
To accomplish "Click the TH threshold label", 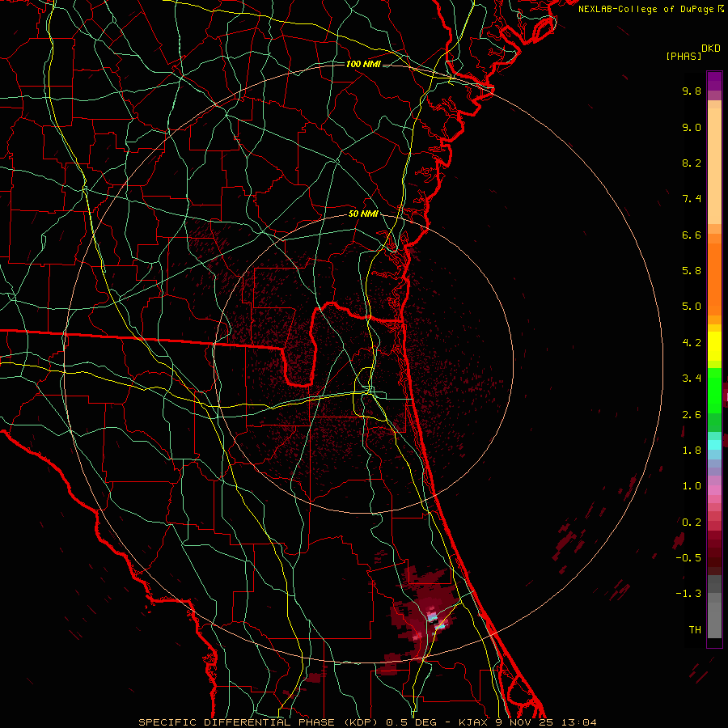I will [695, 630].
